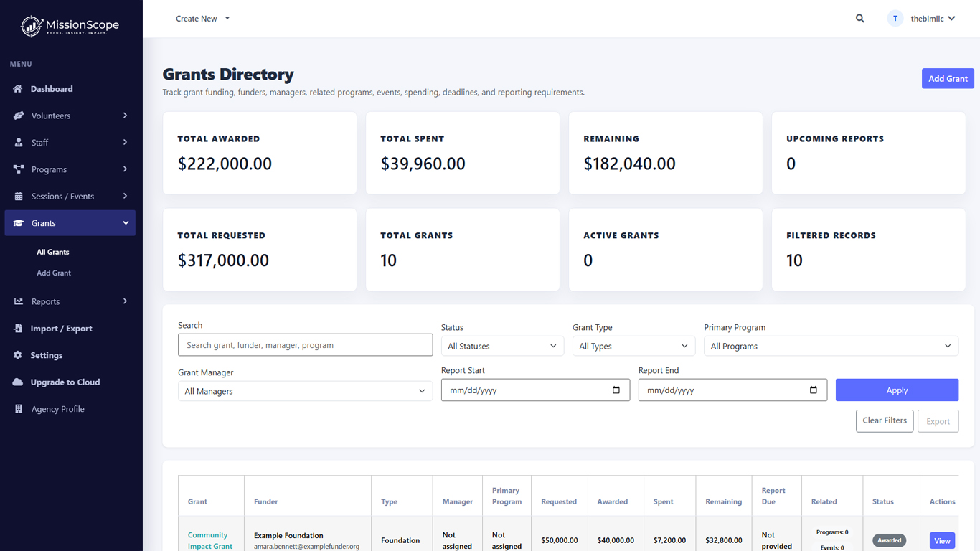The image size is (980, 551).
Task: Click the Export button
Action: pyautogui.click(x=938, y=421)
